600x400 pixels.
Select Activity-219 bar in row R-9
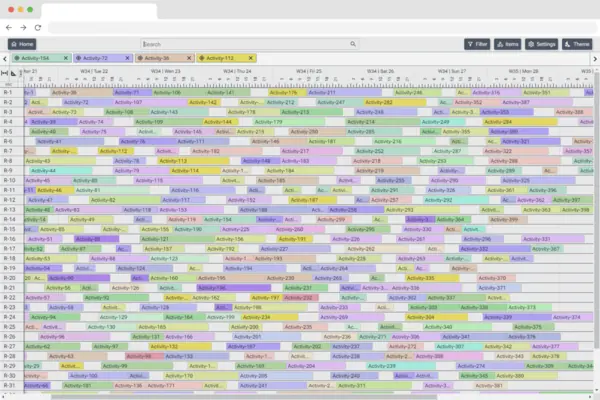[x=387, y=171]
